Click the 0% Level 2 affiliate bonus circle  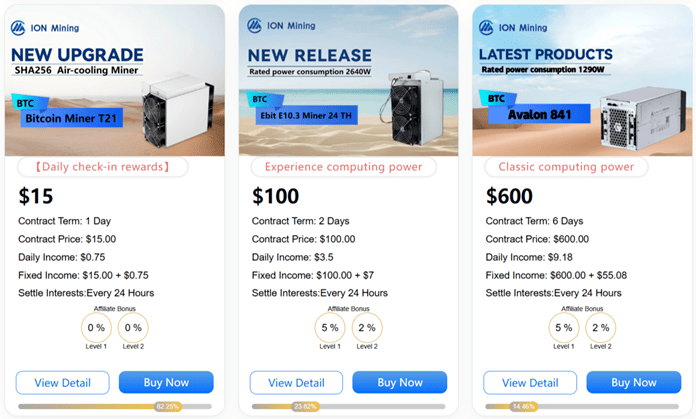pos(134,327)
